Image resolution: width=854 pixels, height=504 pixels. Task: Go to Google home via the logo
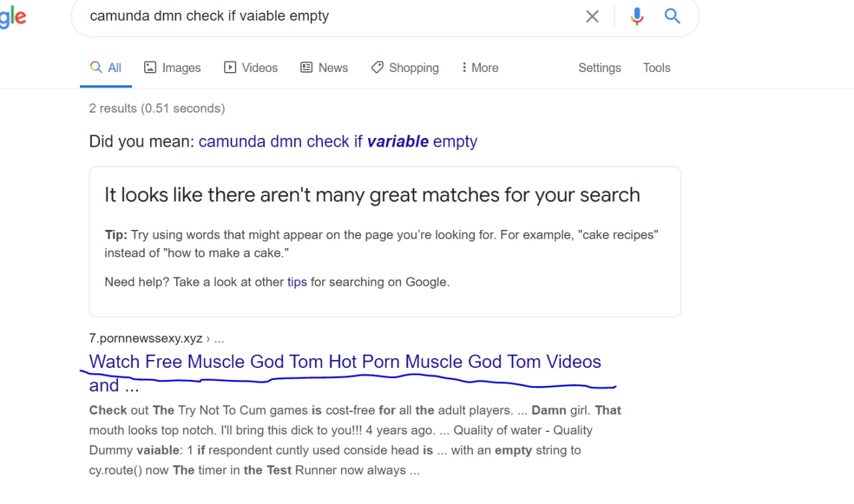pyautogui.click(x=13, y=17)
